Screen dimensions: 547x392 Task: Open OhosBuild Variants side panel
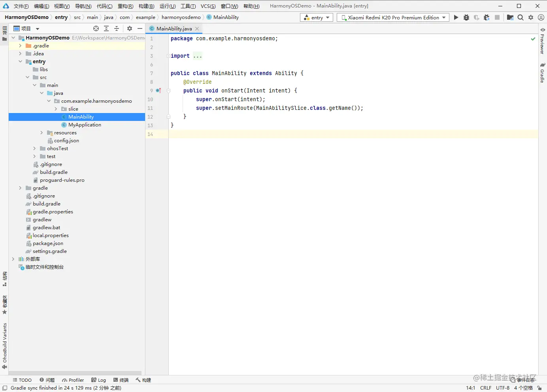5,346
